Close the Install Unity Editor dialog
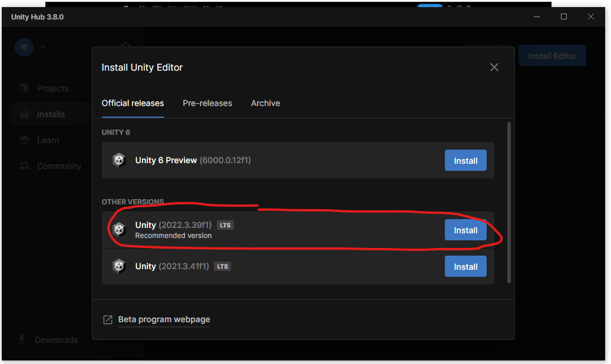This screenshot has height=364, width=611. tap(494, 67)
